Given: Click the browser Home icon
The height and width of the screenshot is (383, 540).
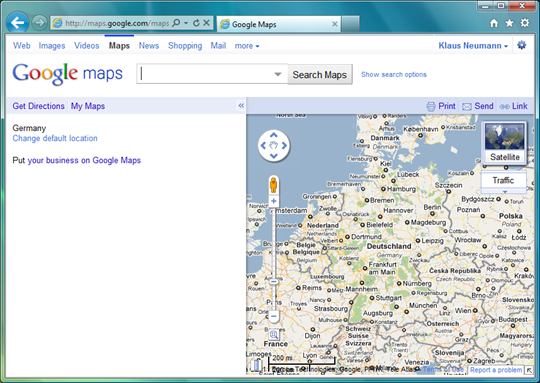Looking at the screenshot, I should click(x=494, y=23).
